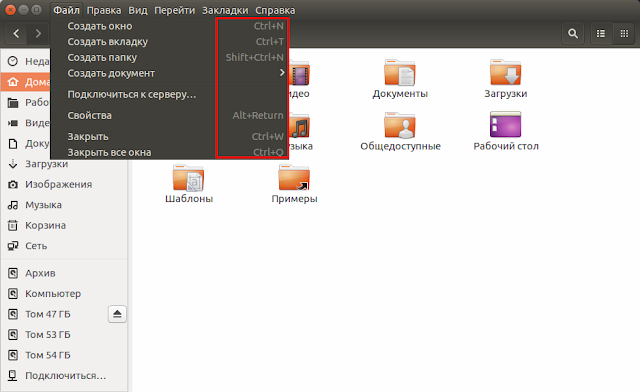Open Архив in the sidebar
The width and height of the screenshot is (640, 392).
(64, 273)
